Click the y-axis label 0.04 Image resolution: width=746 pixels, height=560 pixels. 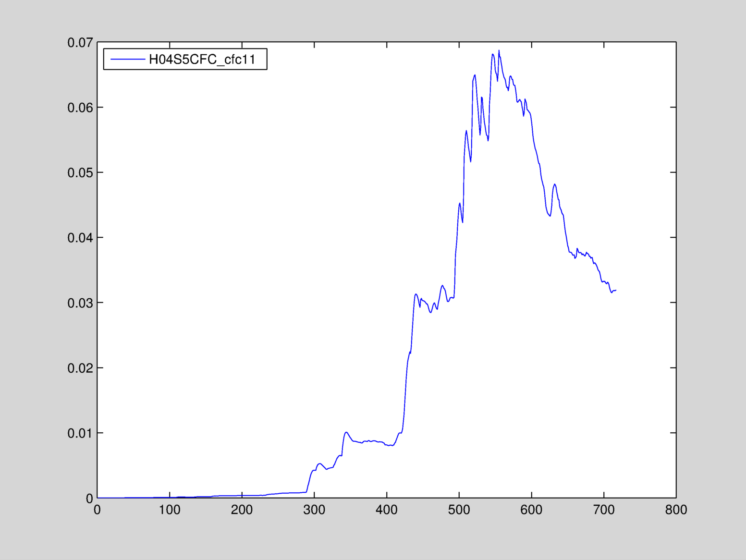[x=80, y=238]
